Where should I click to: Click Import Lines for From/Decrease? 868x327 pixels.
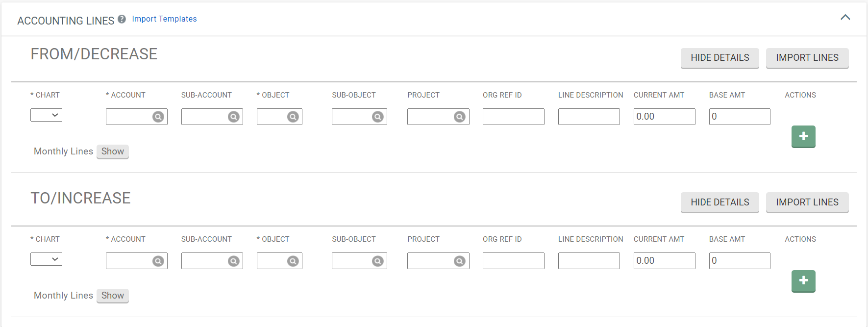coord(807,58)
